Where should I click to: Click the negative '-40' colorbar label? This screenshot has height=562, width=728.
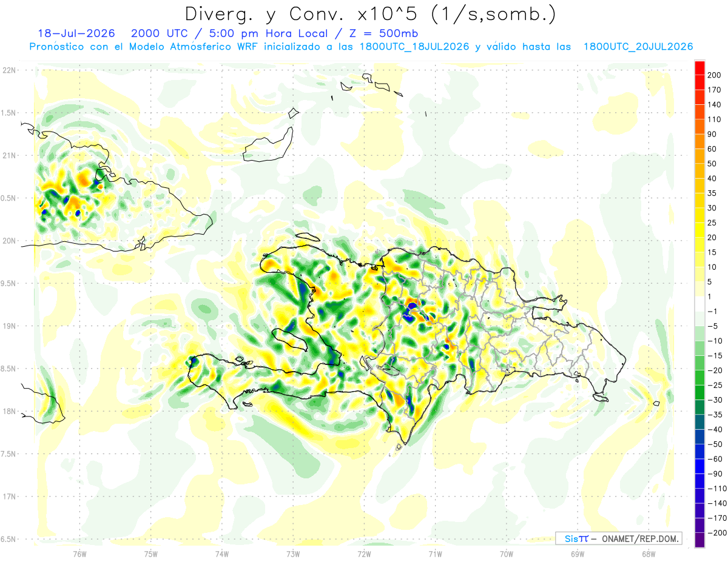coord(716,430)
